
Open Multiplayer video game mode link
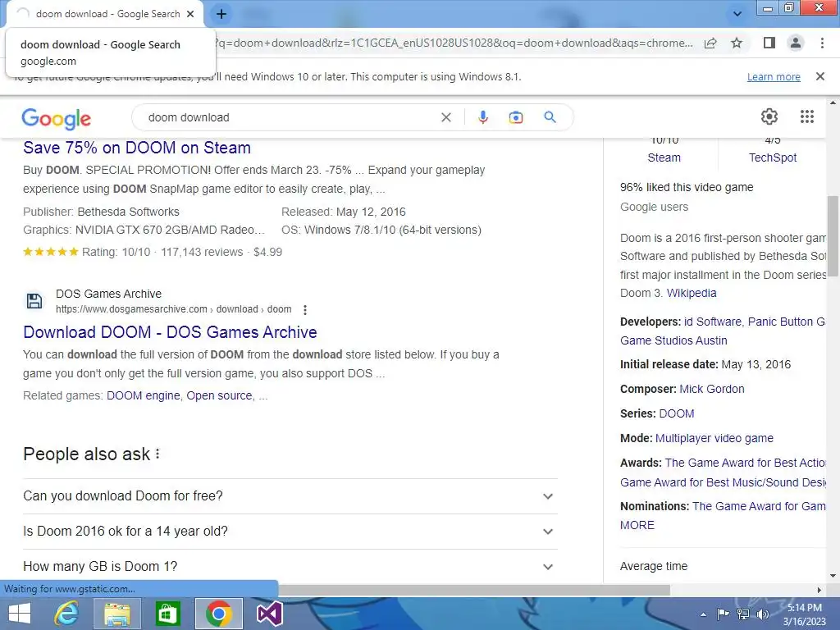coord(714,438)
